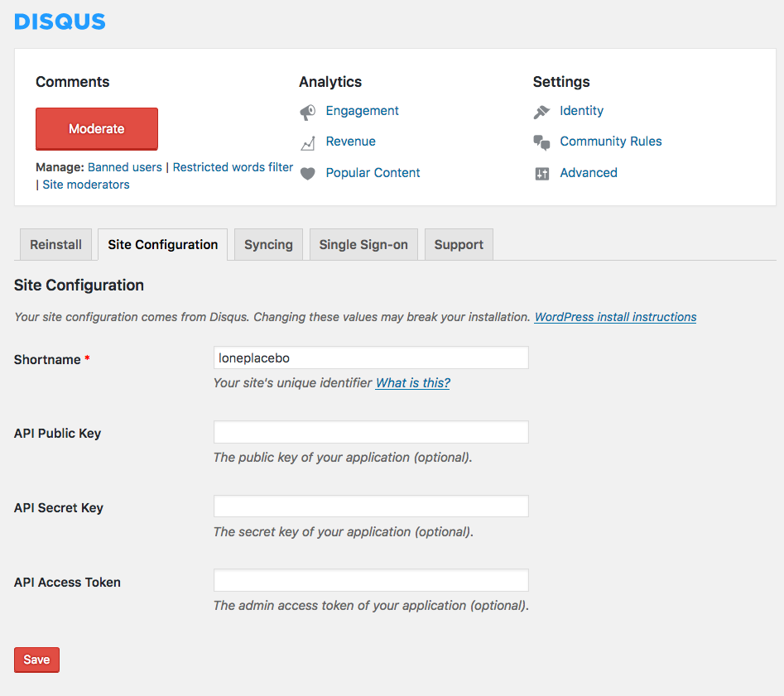Open the Advanced settings link
Viewport: 784px width, 696px height.
coord(589,172)
